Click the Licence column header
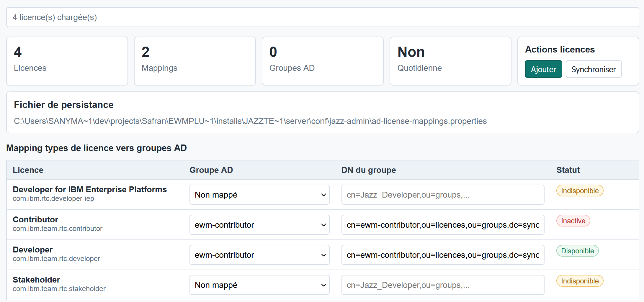 click(x=28, y=170)
